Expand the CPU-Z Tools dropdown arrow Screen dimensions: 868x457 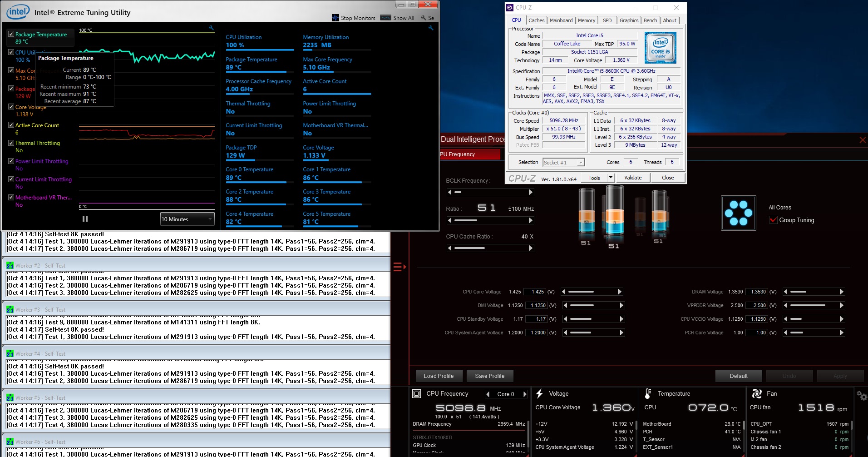(x=611, y=178)
